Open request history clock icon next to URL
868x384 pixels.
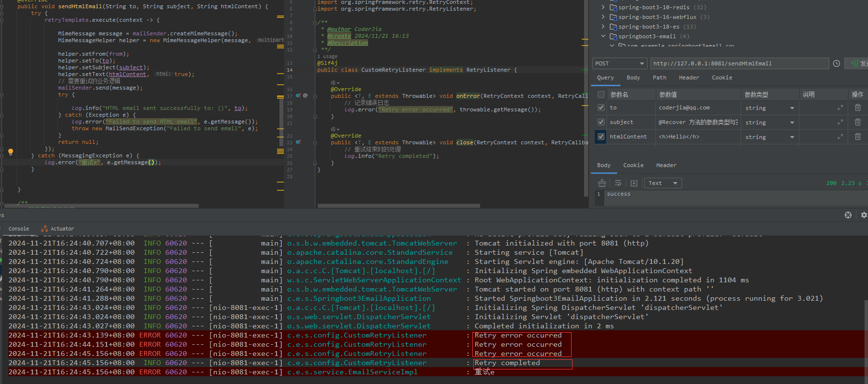pos(837,63)
